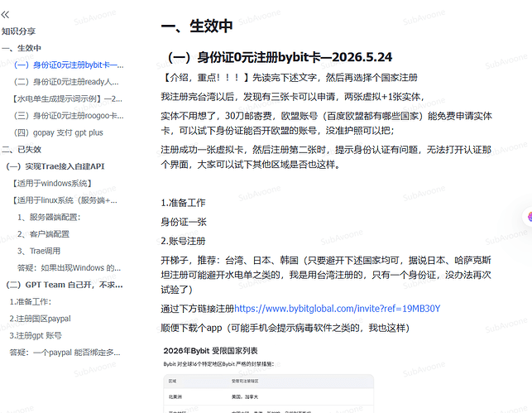Screen dimensions: 532x413
Task: Click paragraph starting 开梯子,推荐
Action: [326, 275]
